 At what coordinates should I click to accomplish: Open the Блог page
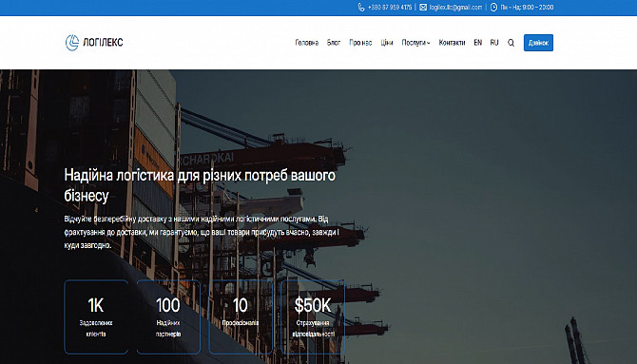[x=334, y=43]
